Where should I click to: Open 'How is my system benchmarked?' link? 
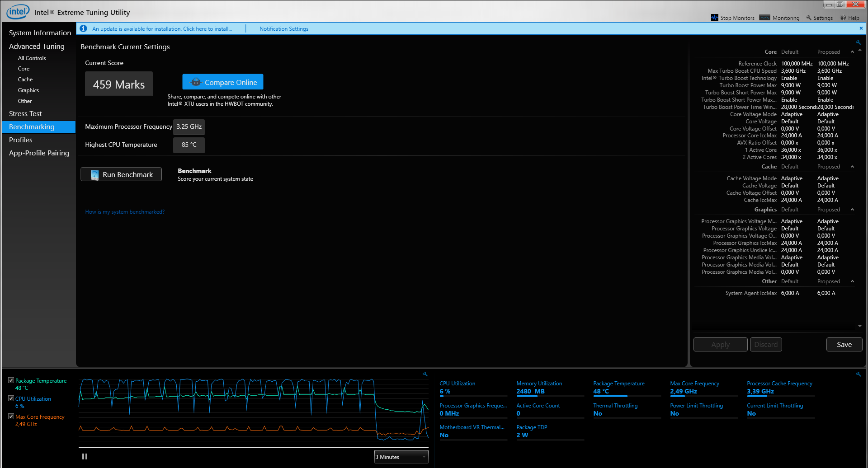click(125, 212)
